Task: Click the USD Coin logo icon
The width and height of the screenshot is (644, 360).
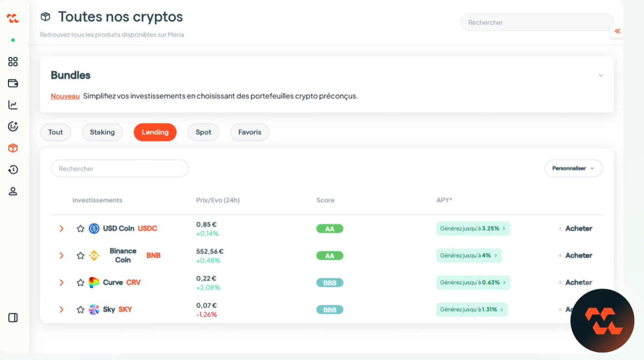Action: 94,228
